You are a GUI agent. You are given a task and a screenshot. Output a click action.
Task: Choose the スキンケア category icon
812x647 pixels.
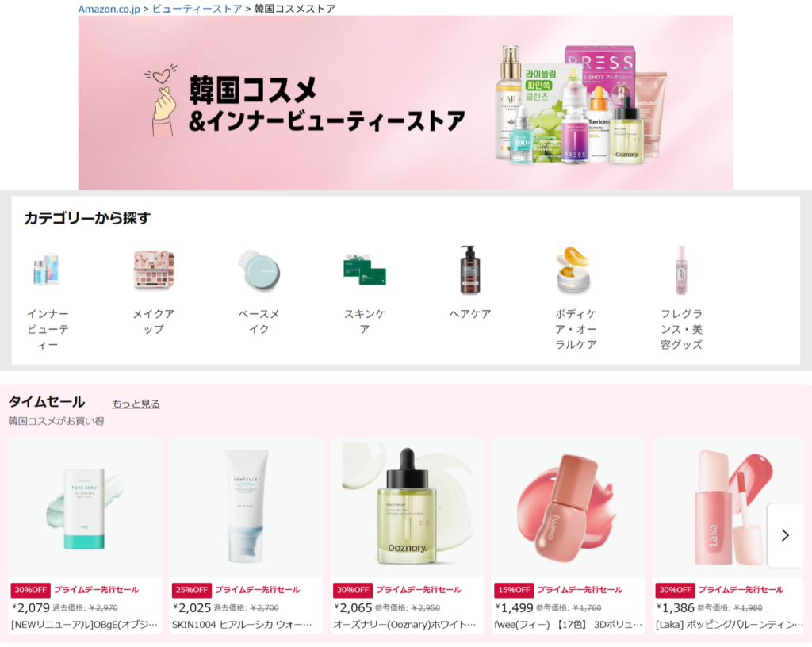tap(365, 270)
